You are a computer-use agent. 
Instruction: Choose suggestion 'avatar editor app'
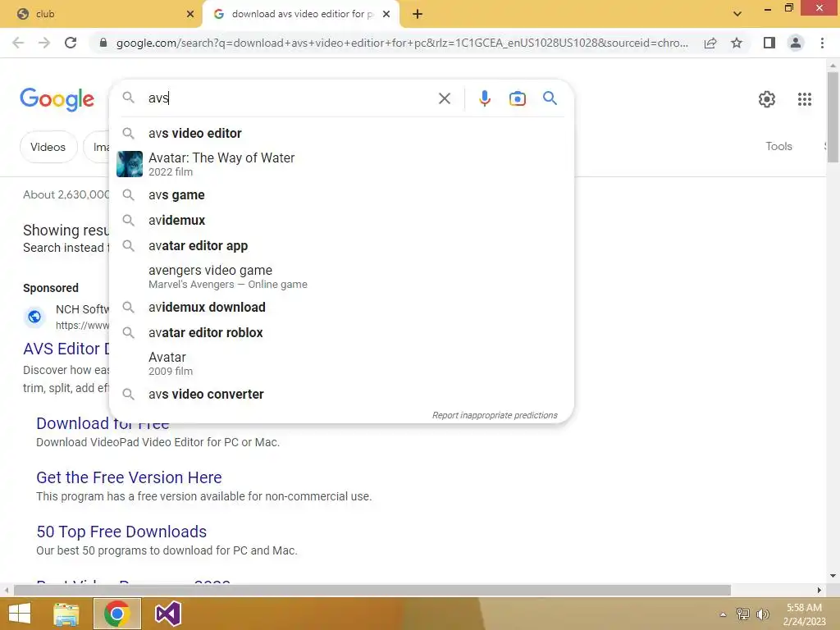pos(341,246)
